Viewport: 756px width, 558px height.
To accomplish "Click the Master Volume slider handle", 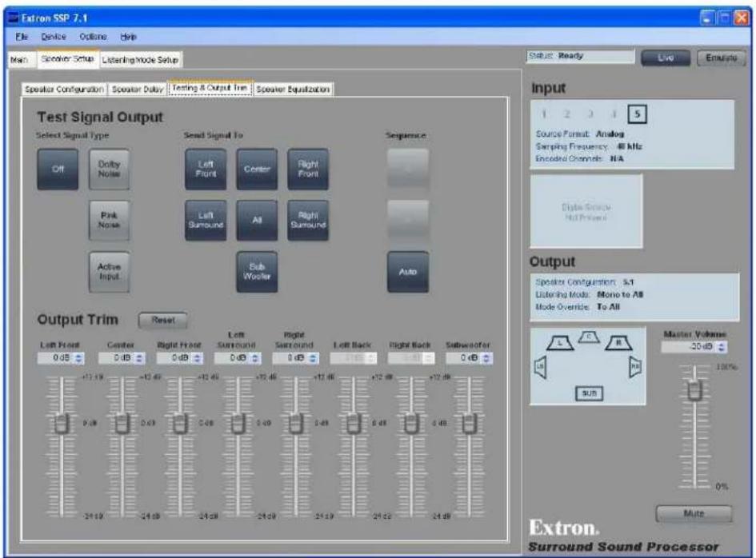I will pyautogui.click(x=694, y=390).
